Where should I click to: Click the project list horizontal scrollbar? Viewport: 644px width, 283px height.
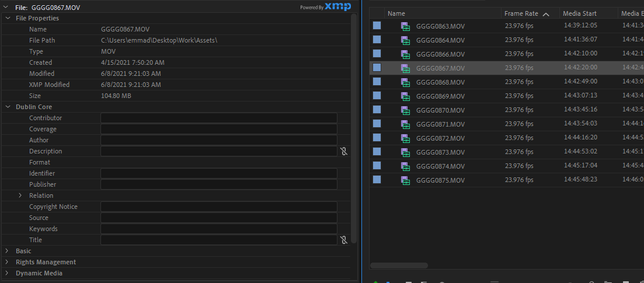pyautogui.click(x=399, y=265)
